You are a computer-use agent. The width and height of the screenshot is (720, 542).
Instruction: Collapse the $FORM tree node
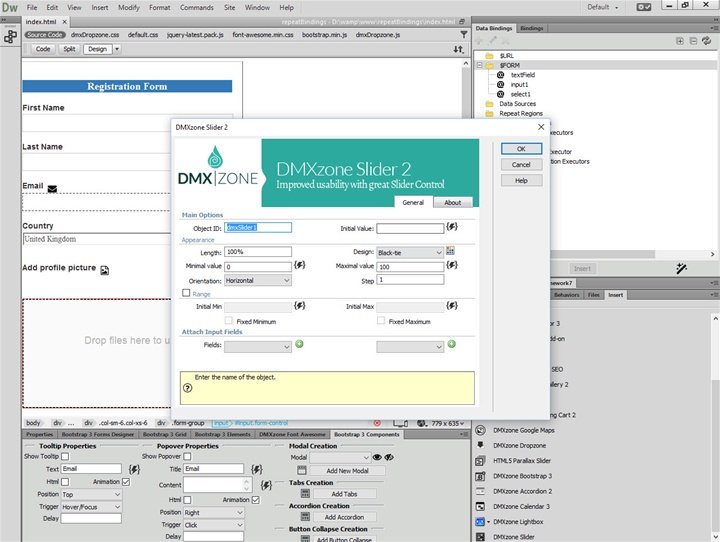coord(479,65)
